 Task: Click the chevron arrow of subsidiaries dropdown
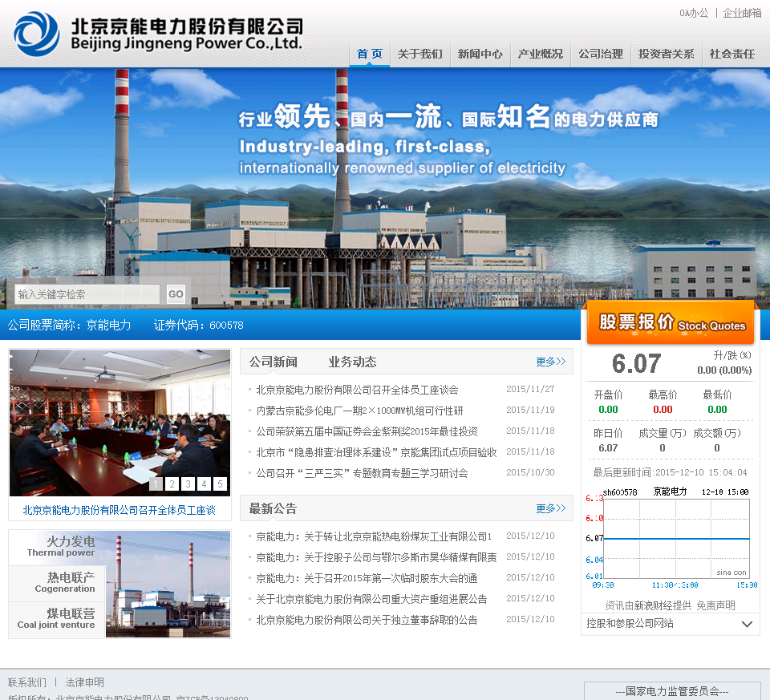[747, 625]
